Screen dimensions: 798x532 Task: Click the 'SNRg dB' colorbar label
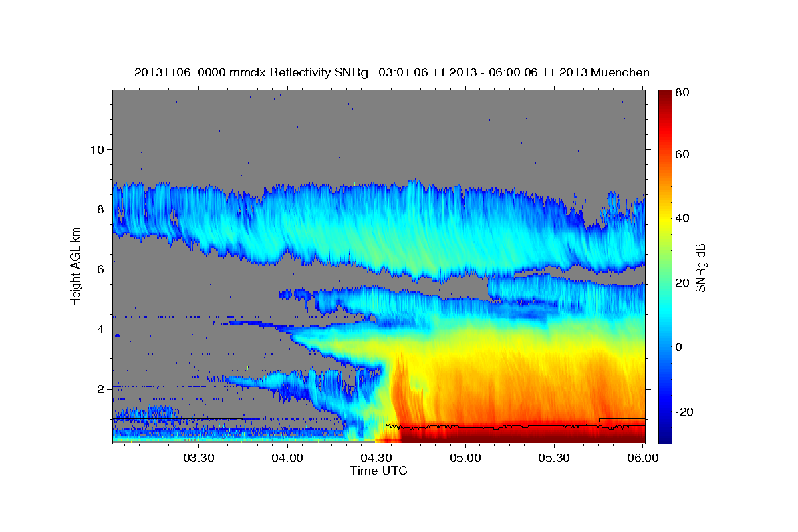(700, 268)
